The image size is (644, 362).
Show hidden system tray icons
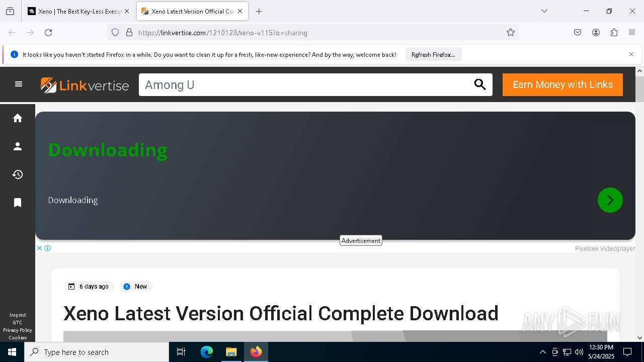click(542, 352)
